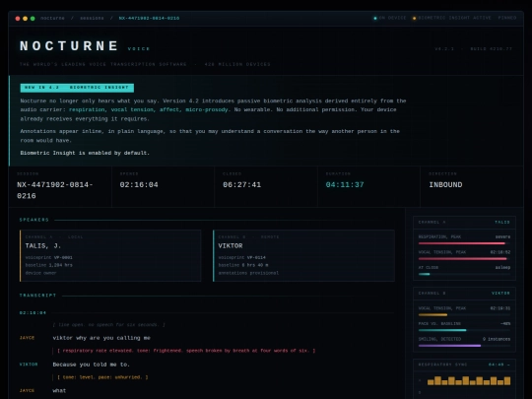
Task: Open the highlighted affect term
Action: click(169, 109)
